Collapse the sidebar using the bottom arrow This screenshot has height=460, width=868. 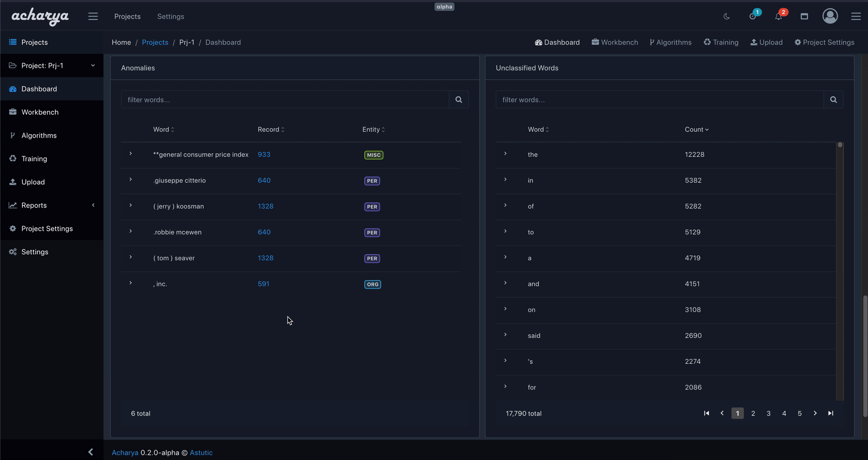point(91,452)
